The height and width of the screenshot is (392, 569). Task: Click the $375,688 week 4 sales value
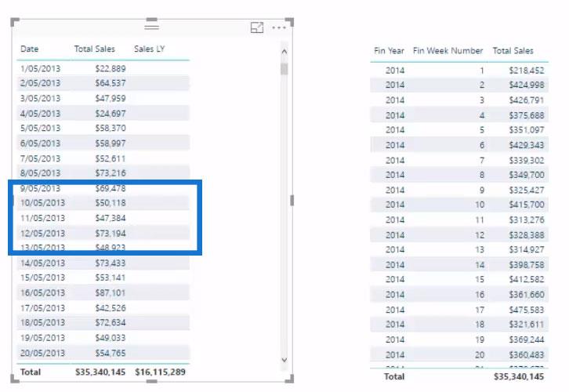pyautogui.click(x=526, y=115)
